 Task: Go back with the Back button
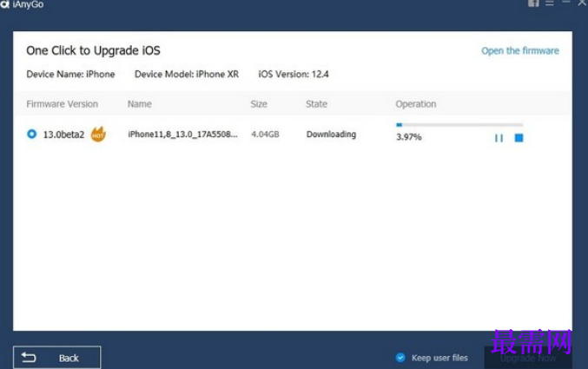[x=57, y=358]
